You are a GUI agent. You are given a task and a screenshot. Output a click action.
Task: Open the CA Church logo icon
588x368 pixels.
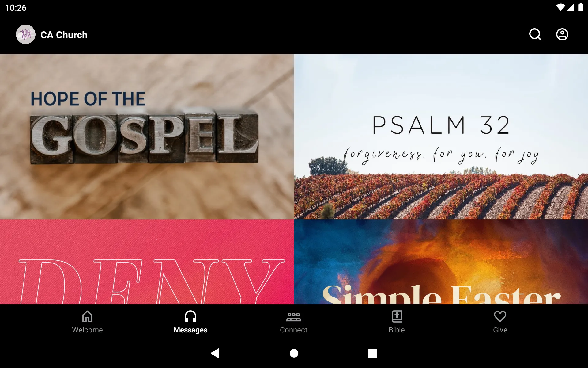click(x=25, y=34)
